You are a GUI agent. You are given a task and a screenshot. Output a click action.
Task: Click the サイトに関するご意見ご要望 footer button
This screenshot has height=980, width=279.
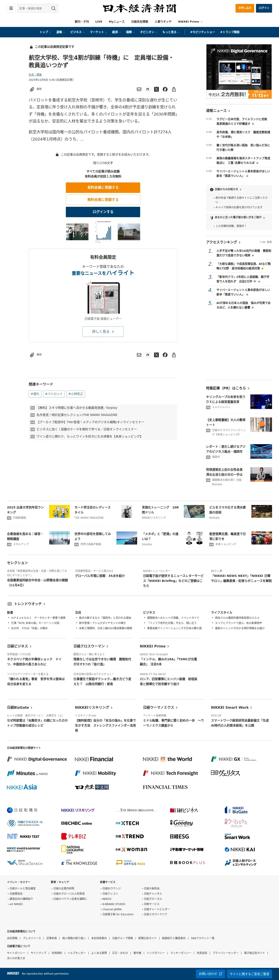click(x=249, y=973)
